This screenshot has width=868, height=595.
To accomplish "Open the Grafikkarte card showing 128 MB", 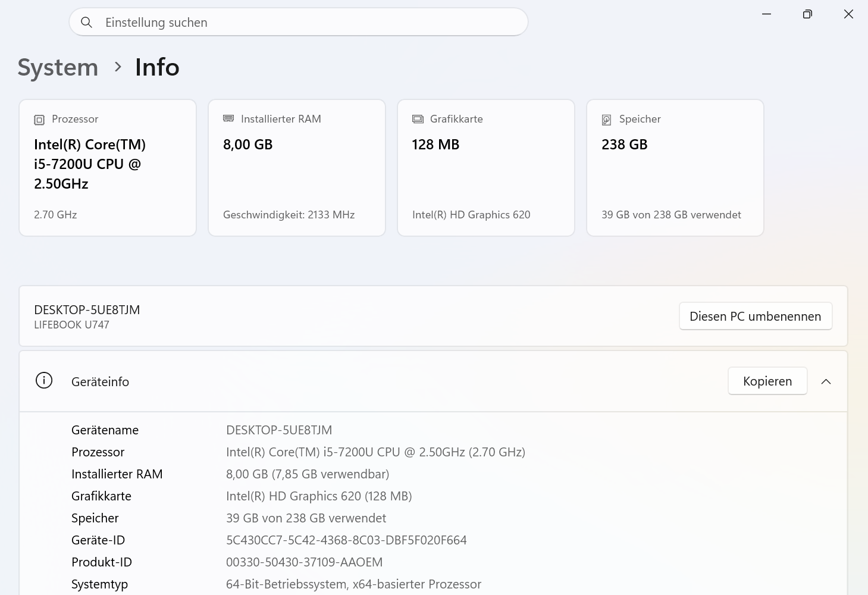I will [x=486, y=168].
